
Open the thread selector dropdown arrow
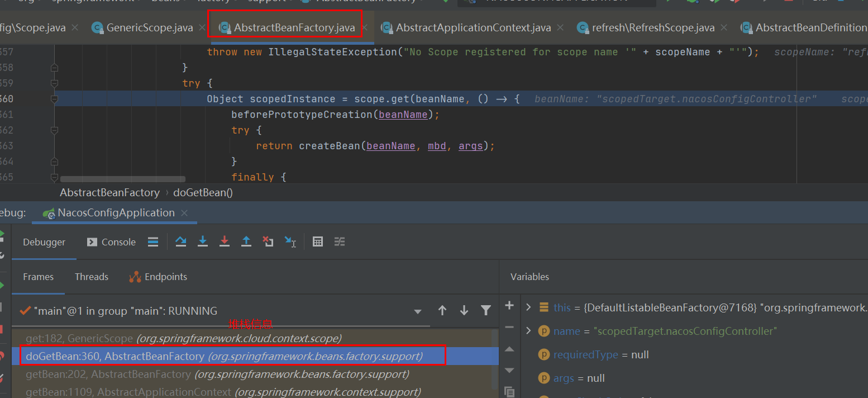coord(418,311)
